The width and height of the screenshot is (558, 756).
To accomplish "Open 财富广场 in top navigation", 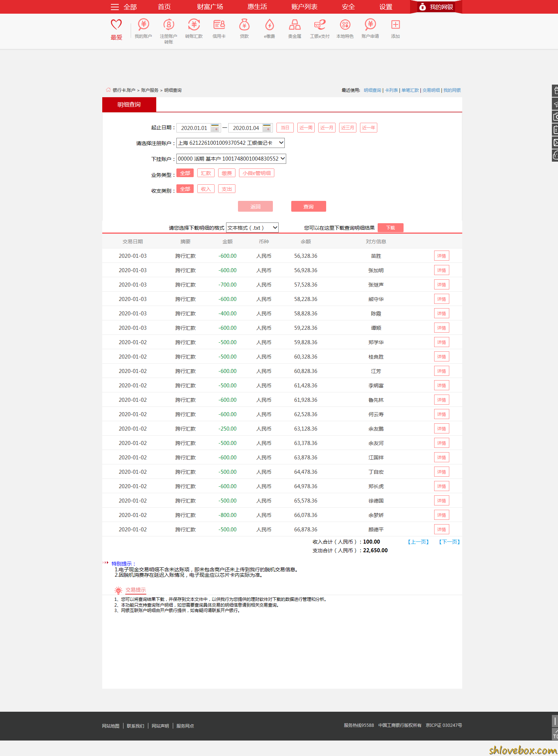I will (x=210, y=7).
